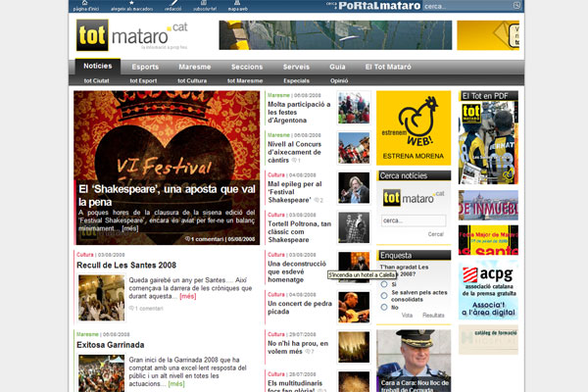Open the 'redacció' pen icon link
The height and width of the screenshot is (392, 588).
(172, 4)
